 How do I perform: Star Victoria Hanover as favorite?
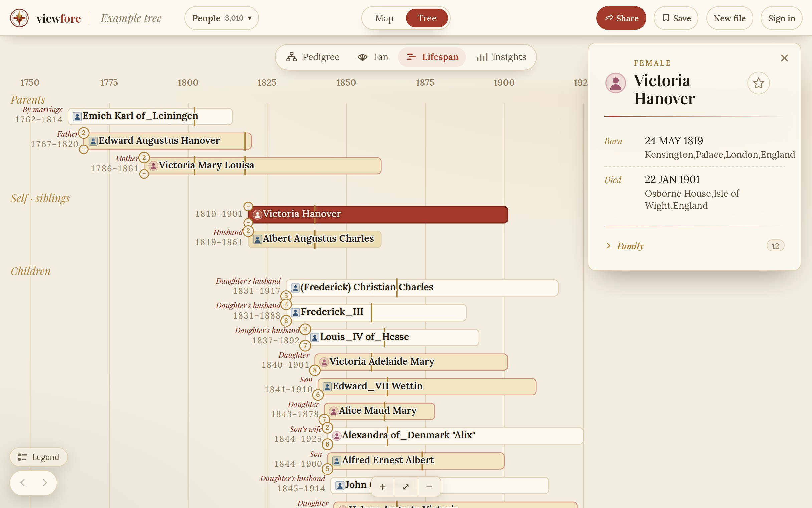pos(758,83)
